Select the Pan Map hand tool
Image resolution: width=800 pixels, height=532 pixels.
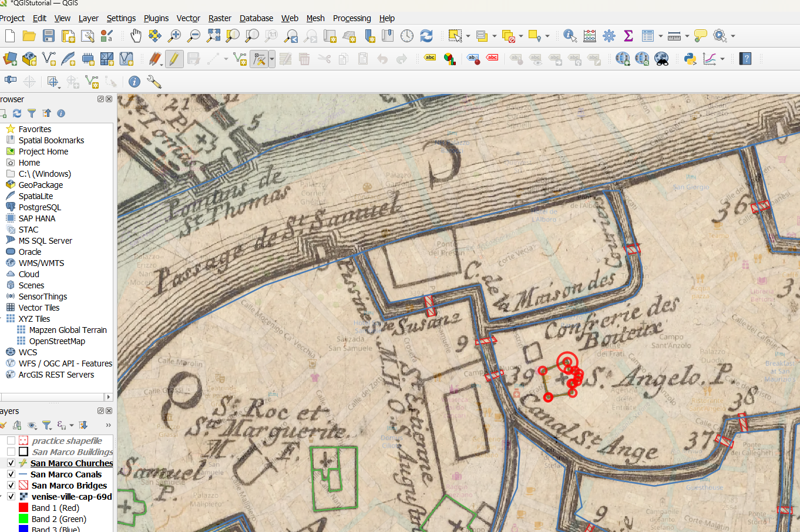[136, 36]
